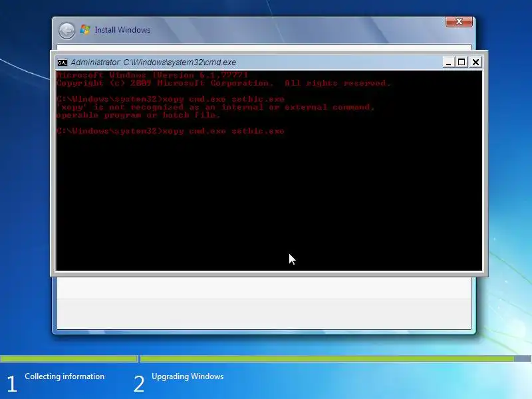Click the step 2 progress bar
Image resolution: width=532 pixels, height=399 pixels.
tap(336, 358)
